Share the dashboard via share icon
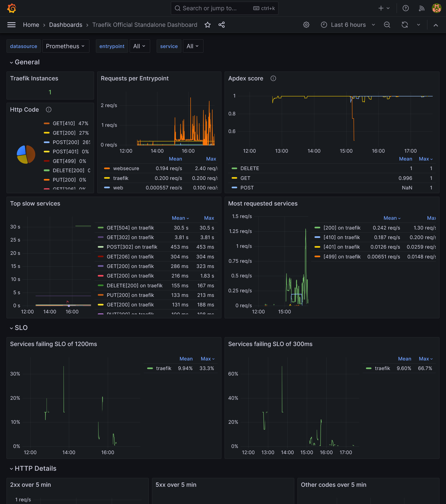 click(221, 25)
